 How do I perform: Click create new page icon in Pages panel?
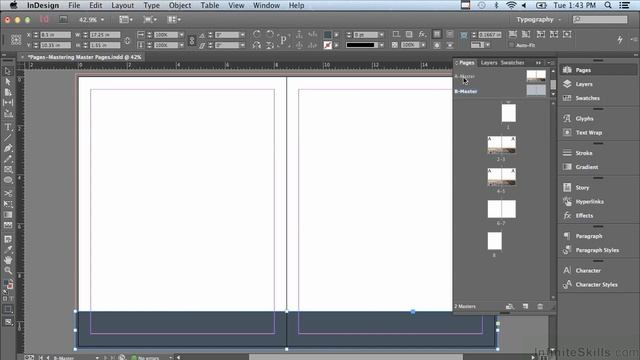pyautogui.click(x=525, y=306)
